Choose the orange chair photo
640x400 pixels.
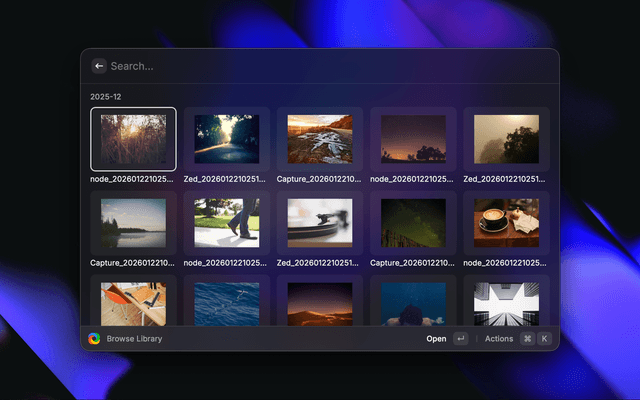133,303
